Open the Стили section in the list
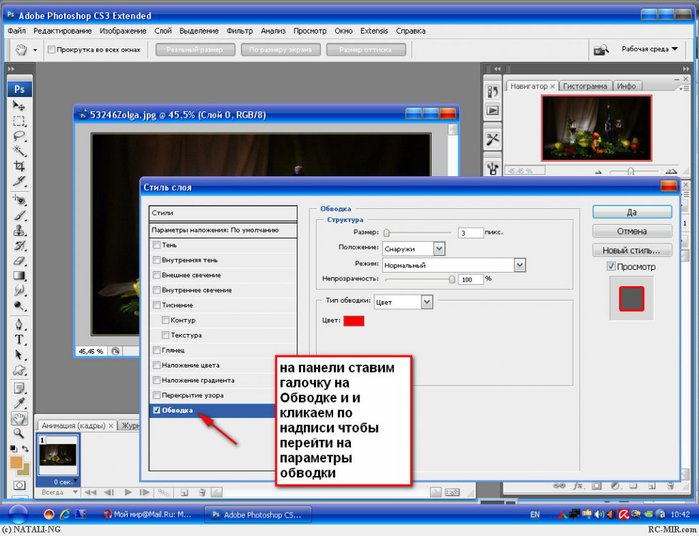 click(x=223, y=213)
